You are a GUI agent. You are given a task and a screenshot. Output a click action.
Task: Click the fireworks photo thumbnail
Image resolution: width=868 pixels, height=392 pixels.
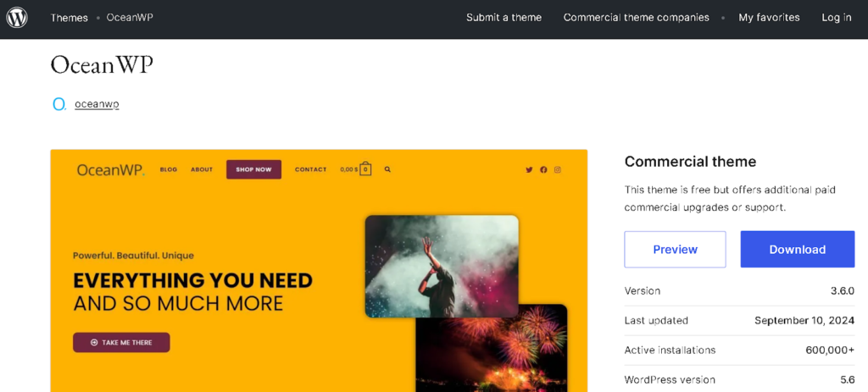[492, 351]
